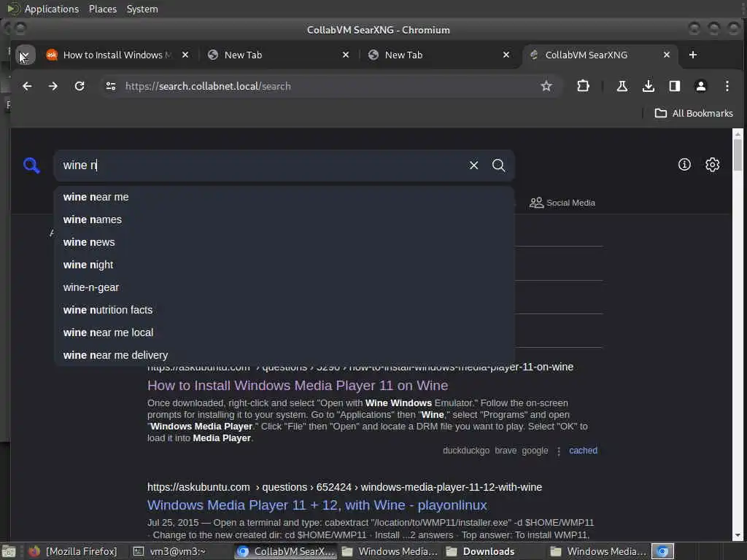Viewport: 747px width, 560px height.
Task: Submit search with magnifier button
Action: tap(498, 166)
